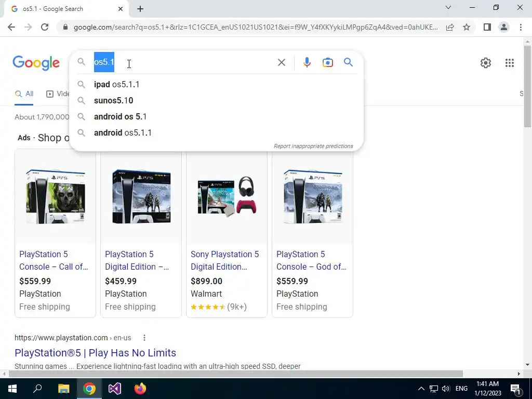The height and width of the screenshot is (399, 532).
Task: Open Visual Studio from taskbar
Action: point(115,389)
